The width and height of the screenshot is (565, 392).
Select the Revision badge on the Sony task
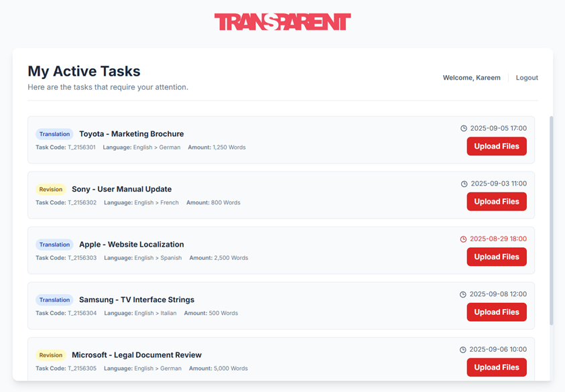point(50,189)
